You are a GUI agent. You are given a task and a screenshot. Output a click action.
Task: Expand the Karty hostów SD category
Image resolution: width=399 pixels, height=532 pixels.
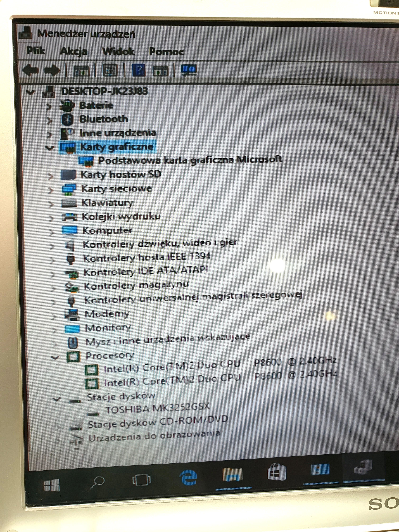click(50, 177)
